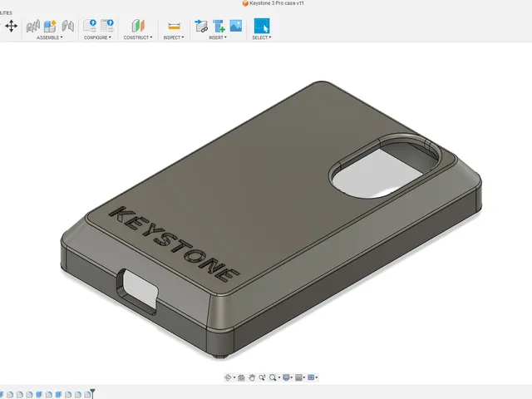Click the Joint tool in Assemble group
Screen dimensions: 532x399
33,26
